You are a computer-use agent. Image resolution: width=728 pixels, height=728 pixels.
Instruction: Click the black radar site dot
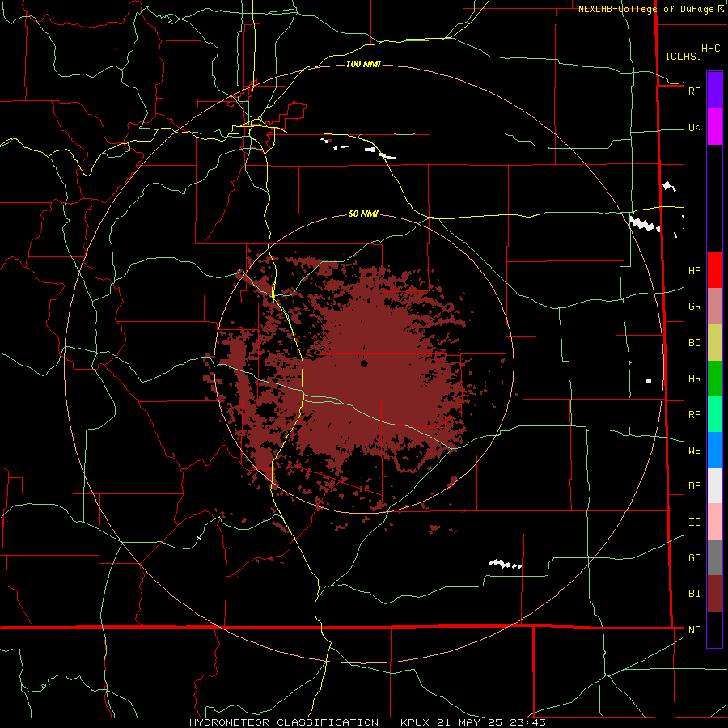click(x=364, y=363)
